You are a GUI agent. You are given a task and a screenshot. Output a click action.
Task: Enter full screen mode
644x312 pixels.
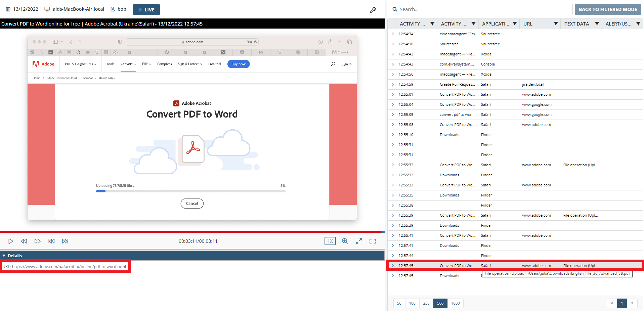point(373,241)
